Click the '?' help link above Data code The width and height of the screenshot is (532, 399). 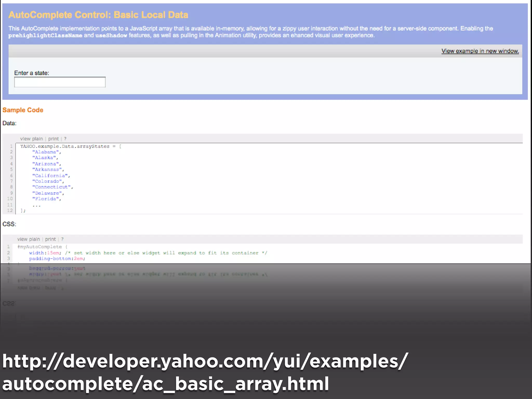[x=65, y=139]
